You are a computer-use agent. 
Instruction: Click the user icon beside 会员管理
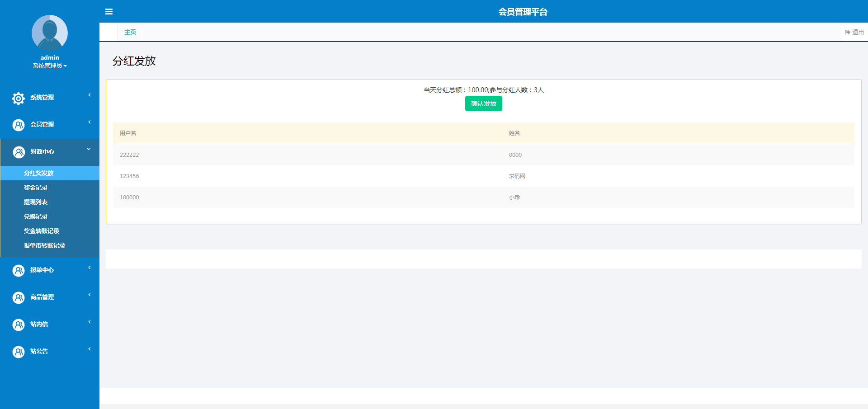[19, 125]
